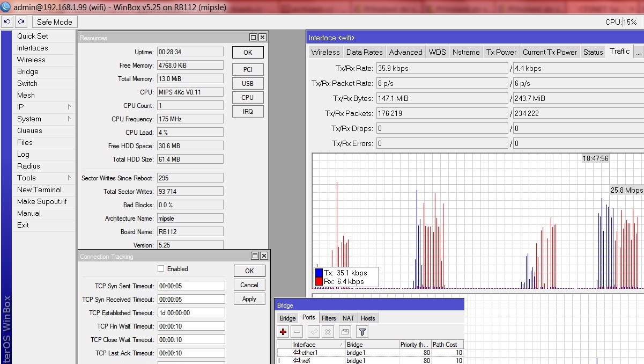The width and height of the screenshot is (644, 364).
Task: Edit the TCP Syn Sent Timeout field
Action: pos(191,286)
